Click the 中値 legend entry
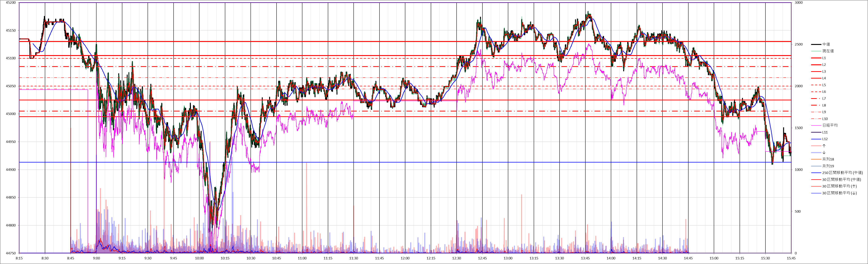The image size is (868, 264). 826,44
